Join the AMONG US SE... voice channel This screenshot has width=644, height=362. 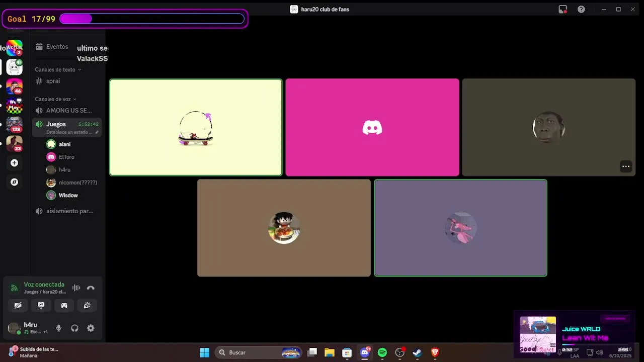[x=67, y=111]
